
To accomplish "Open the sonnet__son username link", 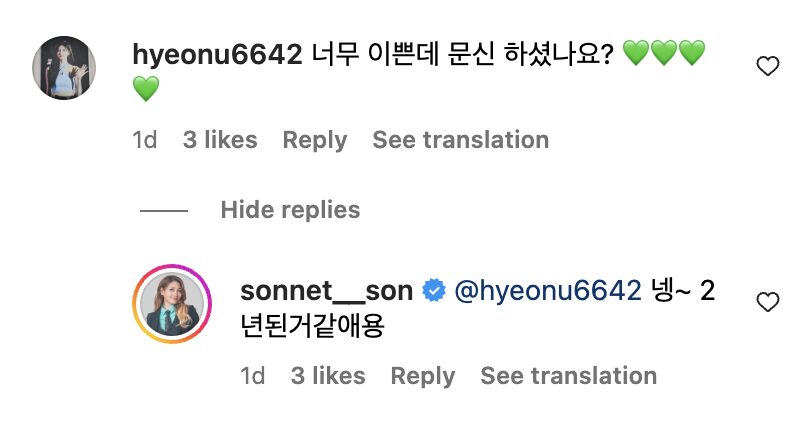I will (326, 291).
